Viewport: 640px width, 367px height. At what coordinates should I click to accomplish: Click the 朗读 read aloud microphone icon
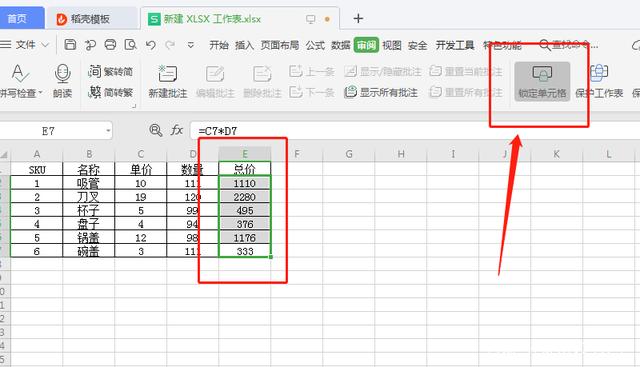point(62,74)
